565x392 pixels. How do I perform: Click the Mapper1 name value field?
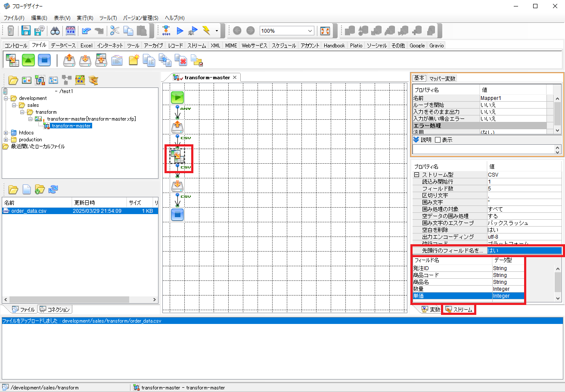coord(513,98)
